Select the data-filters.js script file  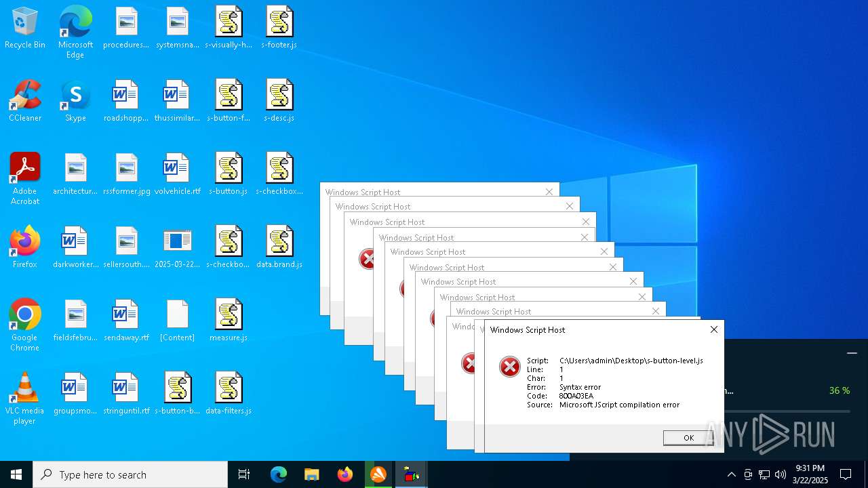[229, 394]
